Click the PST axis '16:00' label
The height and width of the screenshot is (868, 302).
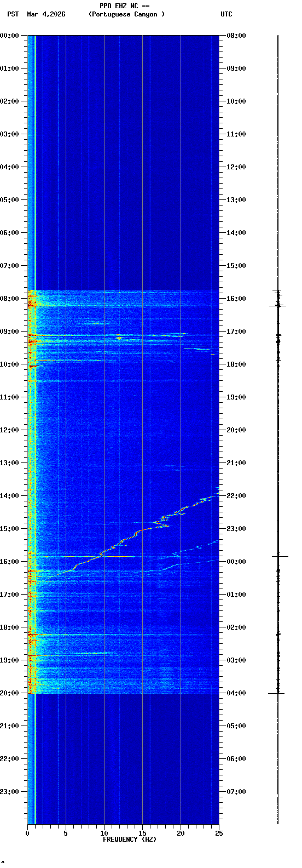coord(10,562)
